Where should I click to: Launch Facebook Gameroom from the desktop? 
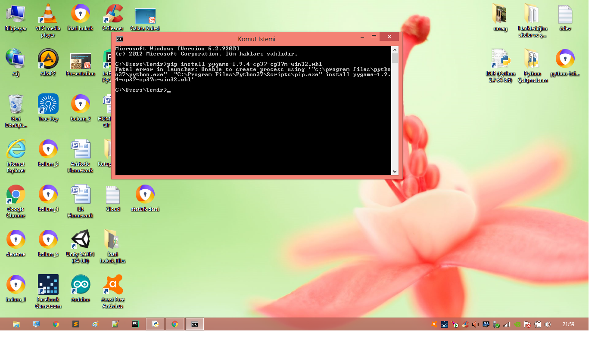(x=48, y=291)
